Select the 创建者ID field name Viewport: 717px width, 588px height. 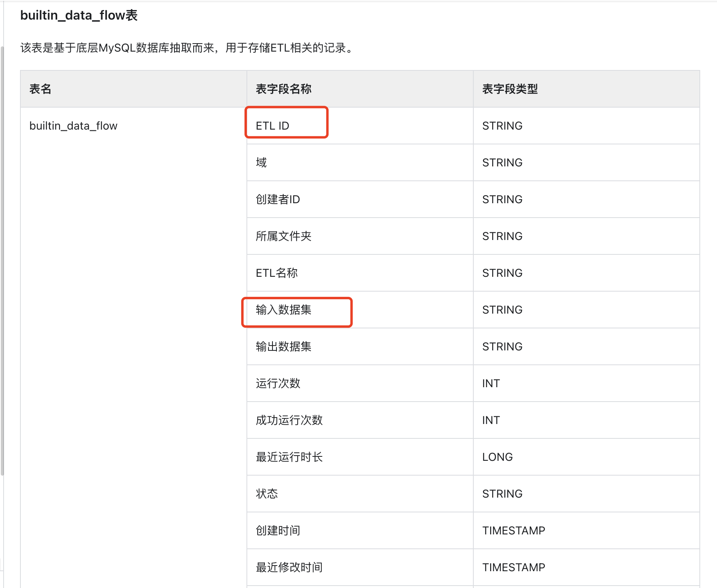[x=278, y=199]
